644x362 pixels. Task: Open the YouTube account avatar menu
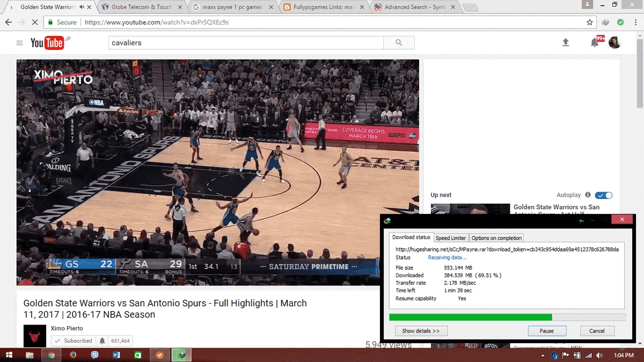[615, 42]
